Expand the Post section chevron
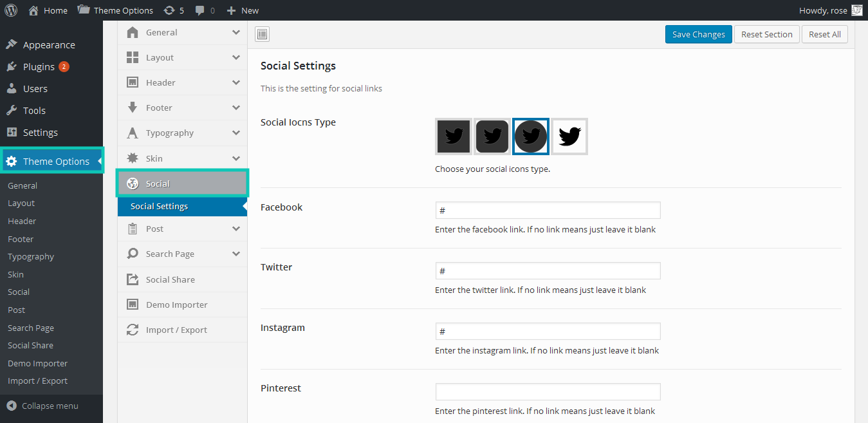The height and width of the screenshot is (423, 868). [236, 229]
